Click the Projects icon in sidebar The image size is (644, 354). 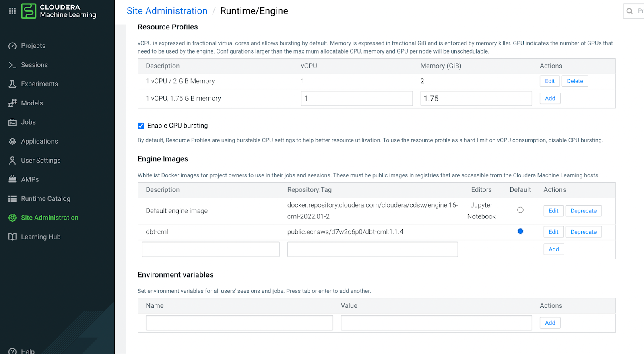pyautogui.click(x=12, y=46)
